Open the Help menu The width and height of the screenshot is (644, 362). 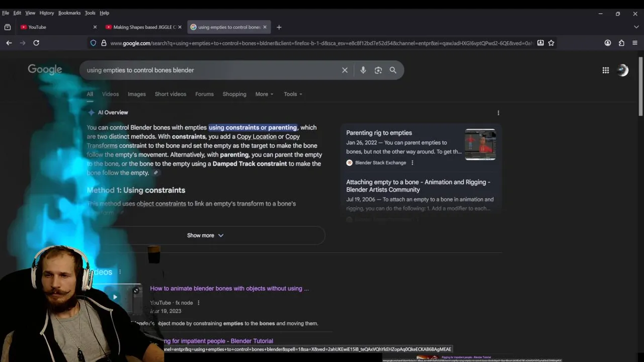click(104, 13)
